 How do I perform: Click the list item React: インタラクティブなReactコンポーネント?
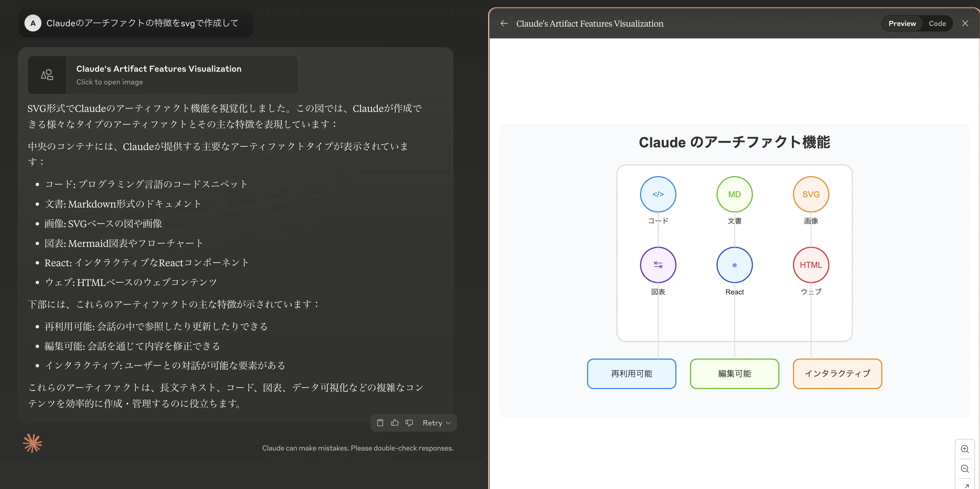(x=146, y=263)
